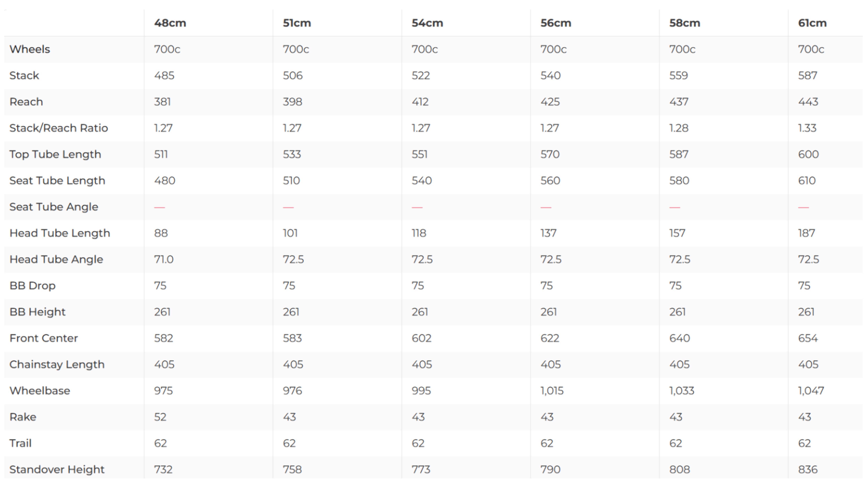Click the 54cm column header
The width and height of the screenshot is (868, 488).
coord(427,23)
